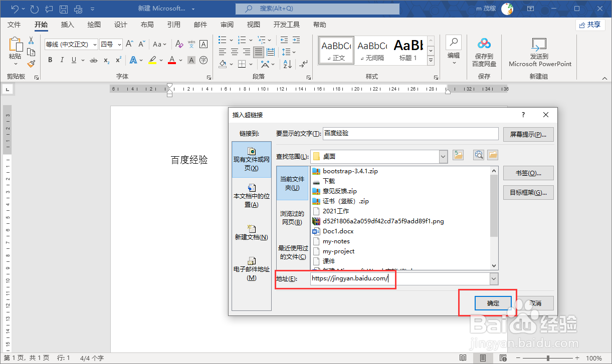The height and width of the screenshot is (364, 612).
Task: Open the 查找范围 桌面 dropdown
Action: click(x=443, y=156)
